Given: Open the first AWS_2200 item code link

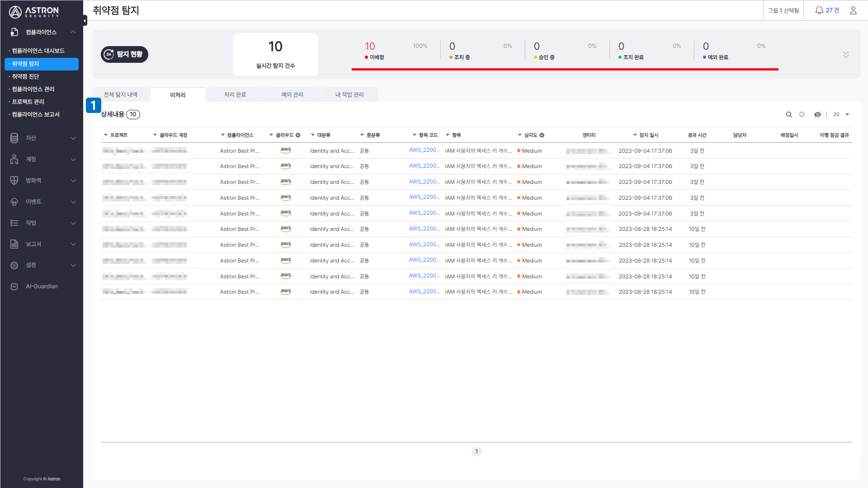Looking at the screenshot, I should [x=425, y=150].
